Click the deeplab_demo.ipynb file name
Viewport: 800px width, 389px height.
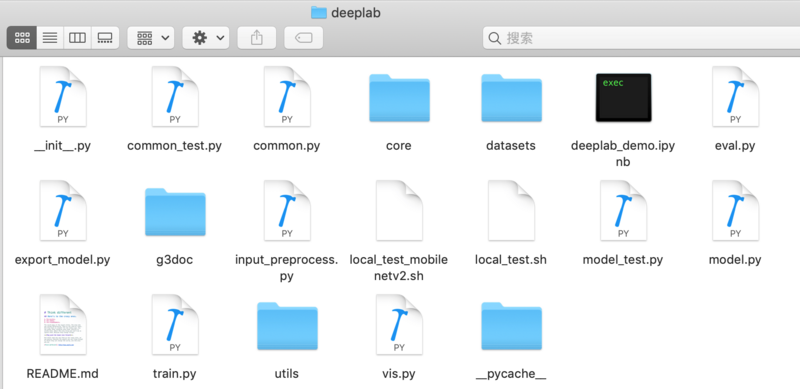(623, 154)
